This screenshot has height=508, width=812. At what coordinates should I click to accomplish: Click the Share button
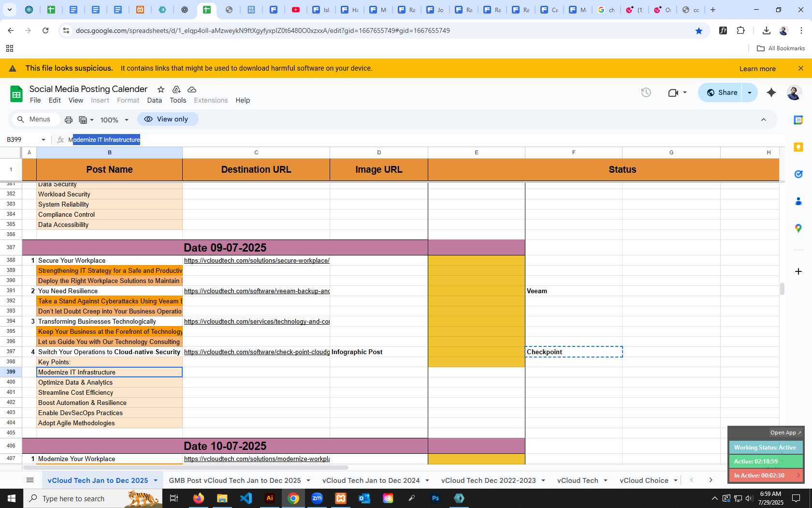pos(721,92)
